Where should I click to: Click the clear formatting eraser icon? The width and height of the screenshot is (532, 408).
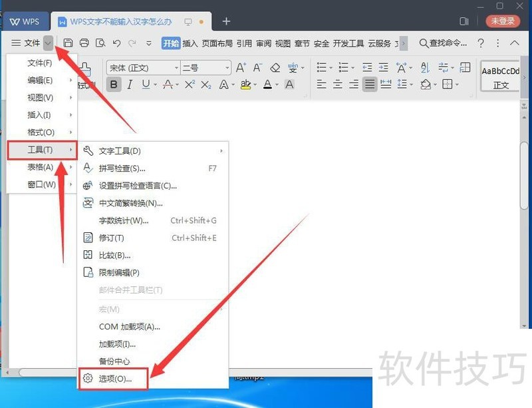click(x=275, y=68)
